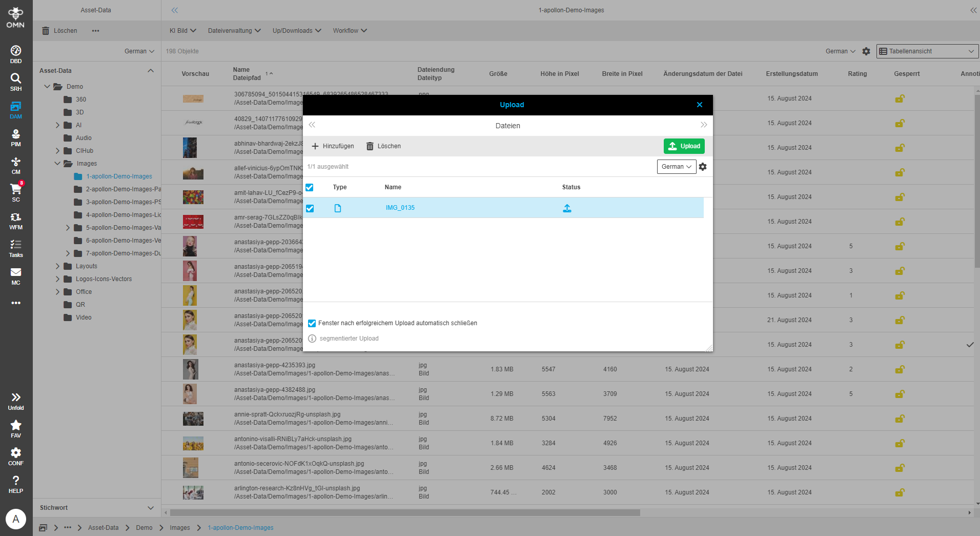Open the SRH search module
This screenshot has height=536, width=980.
tap(16, 82)
